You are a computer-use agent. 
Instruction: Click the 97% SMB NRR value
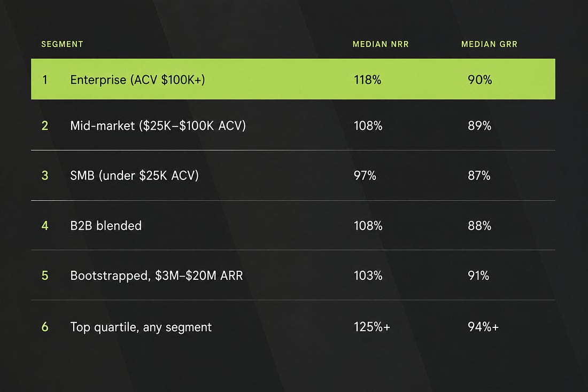click(x=365, y=175)
